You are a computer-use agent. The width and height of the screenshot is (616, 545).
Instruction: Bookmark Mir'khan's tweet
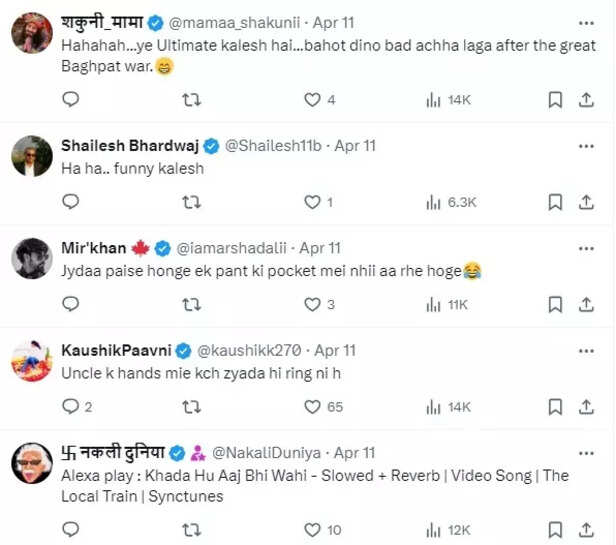tap(555, 304)
